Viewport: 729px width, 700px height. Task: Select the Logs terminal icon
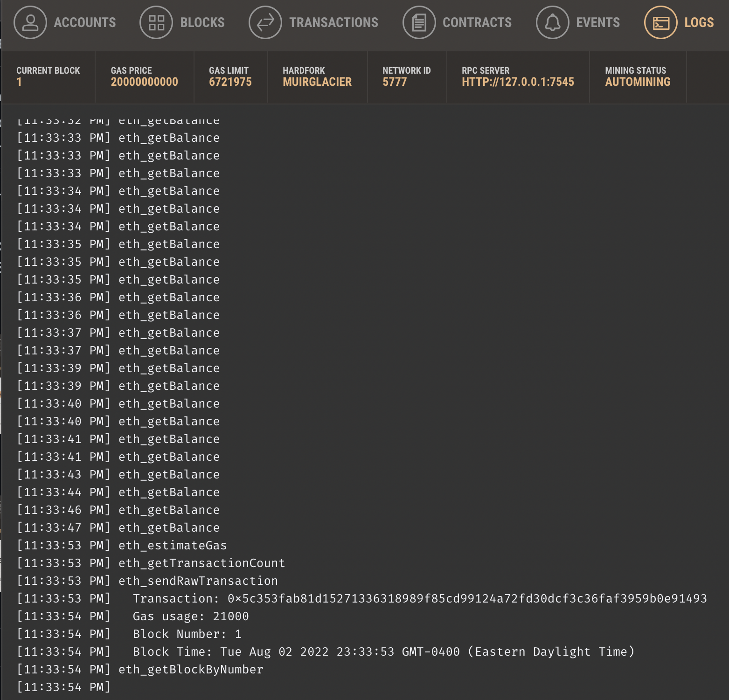(660, 22)
